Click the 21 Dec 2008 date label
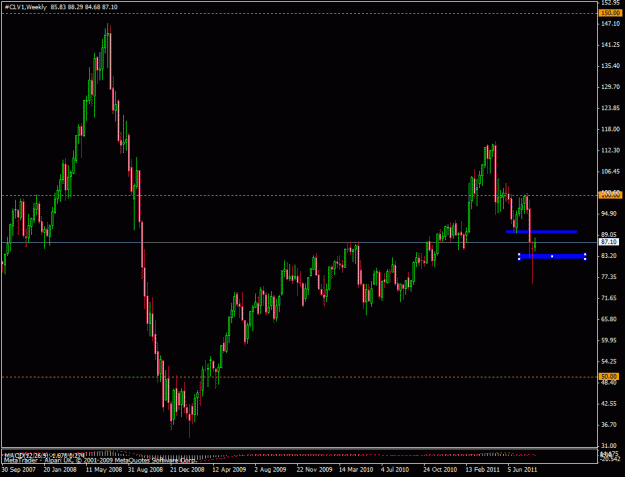Screen dimensions: 625x477 187,469
